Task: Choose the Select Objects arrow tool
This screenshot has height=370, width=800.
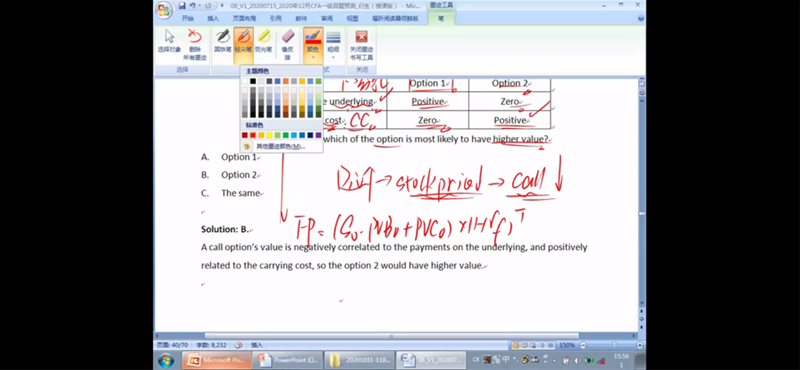Action: coord(169,43)
